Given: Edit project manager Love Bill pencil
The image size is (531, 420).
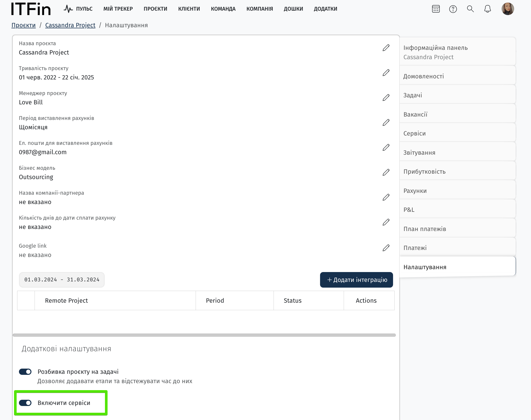Looking at the screenshot, I should (386, 98).
